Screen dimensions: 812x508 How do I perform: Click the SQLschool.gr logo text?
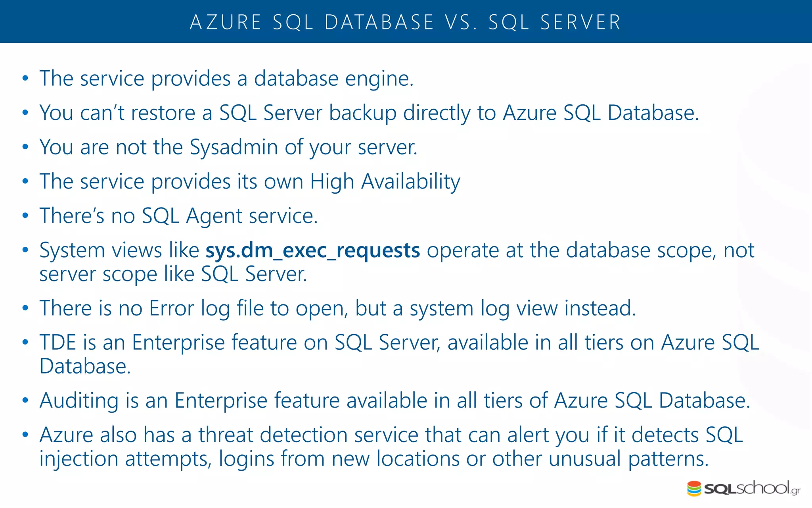[752, 488]
